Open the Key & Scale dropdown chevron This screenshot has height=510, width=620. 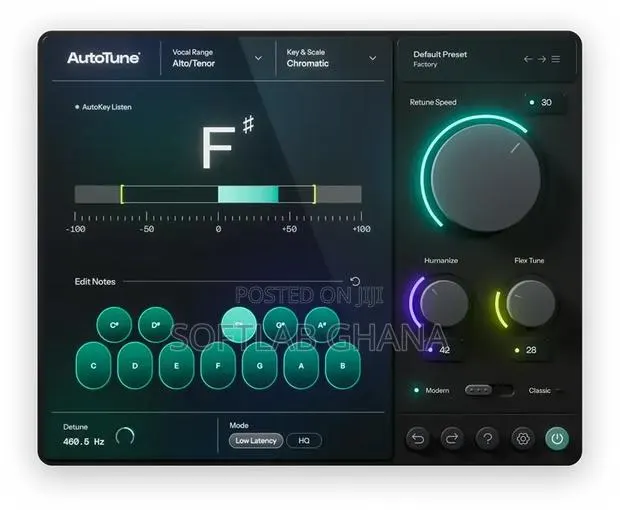[x=372, y=59]
